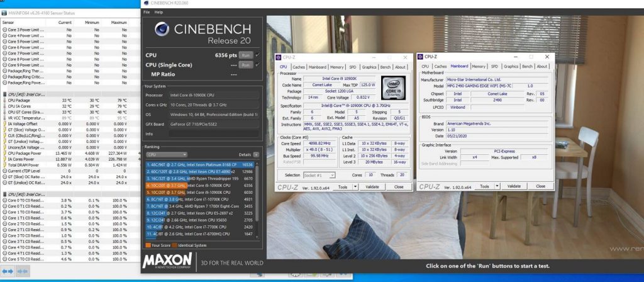This screenshot has height=282, width=644.
Task: Select ranking row Xeon CPU E7-4890 v2
Action: pyautogui.click(x=200, y=171)
